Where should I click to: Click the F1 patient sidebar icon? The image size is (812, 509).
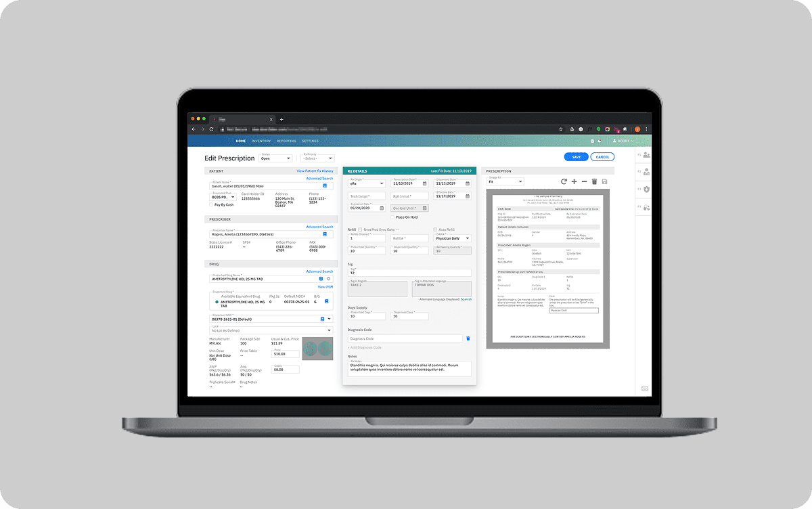pos(646,155)
